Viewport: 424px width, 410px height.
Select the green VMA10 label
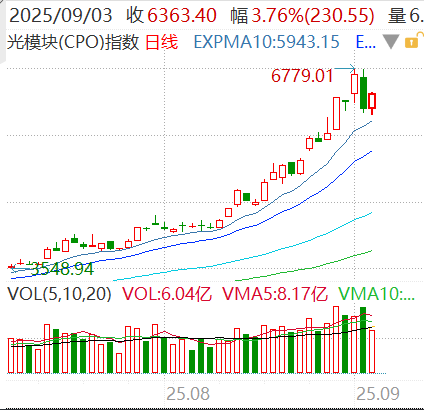376,294
